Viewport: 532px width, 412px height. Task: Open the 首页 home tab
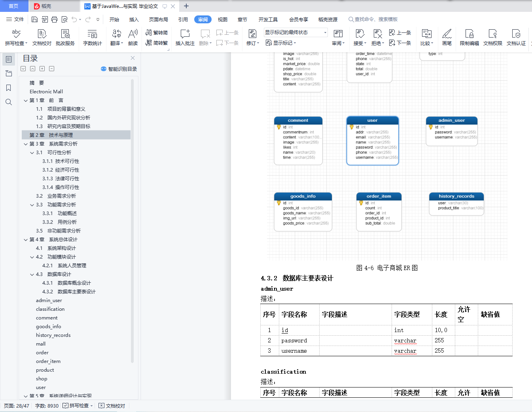tap(14, 6)
